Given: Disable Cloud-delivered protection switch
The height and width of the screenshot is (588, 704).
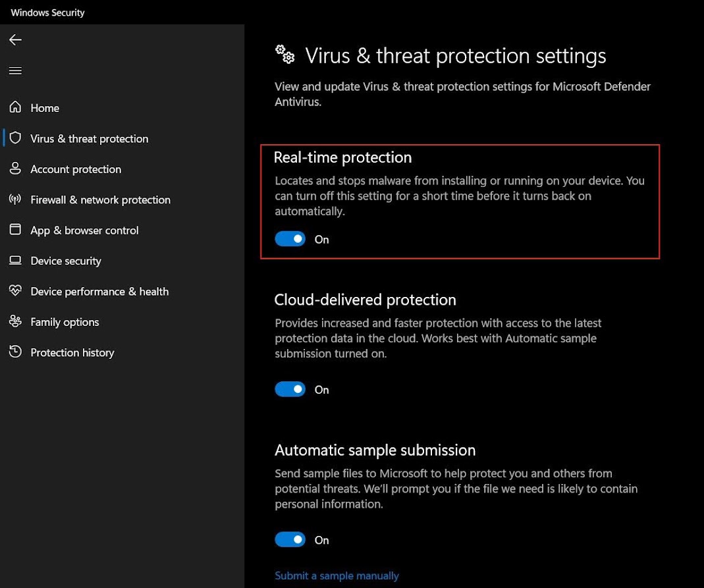Looking at the screenshot, I should tap(290, 389).
